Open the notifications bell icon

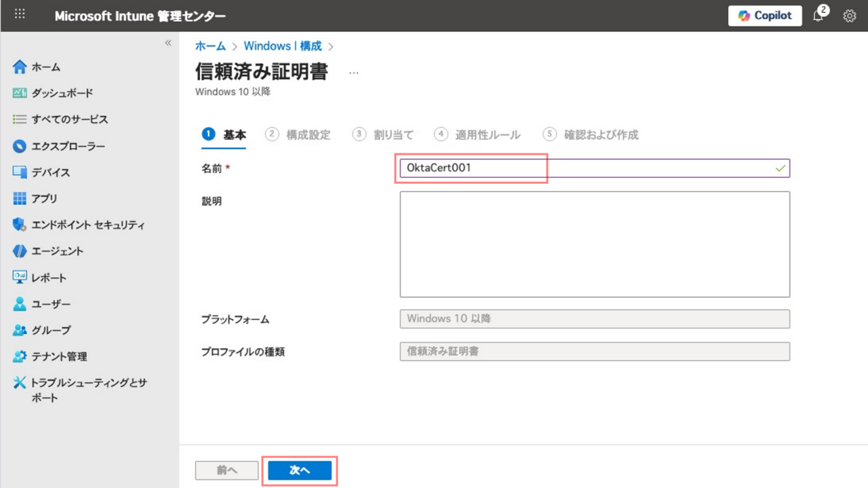(x=818, y=16)
